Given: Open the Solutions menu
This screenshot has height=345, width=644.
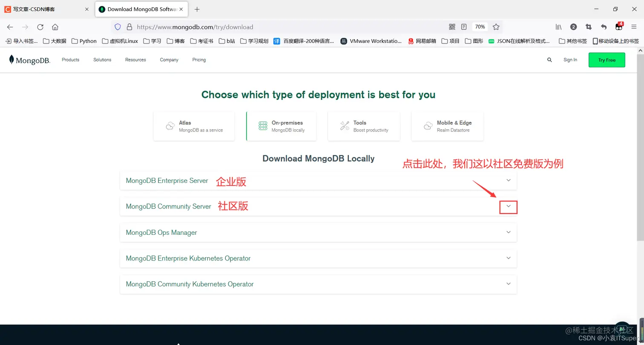Looking at the screenshot, I should pos(102,60).
